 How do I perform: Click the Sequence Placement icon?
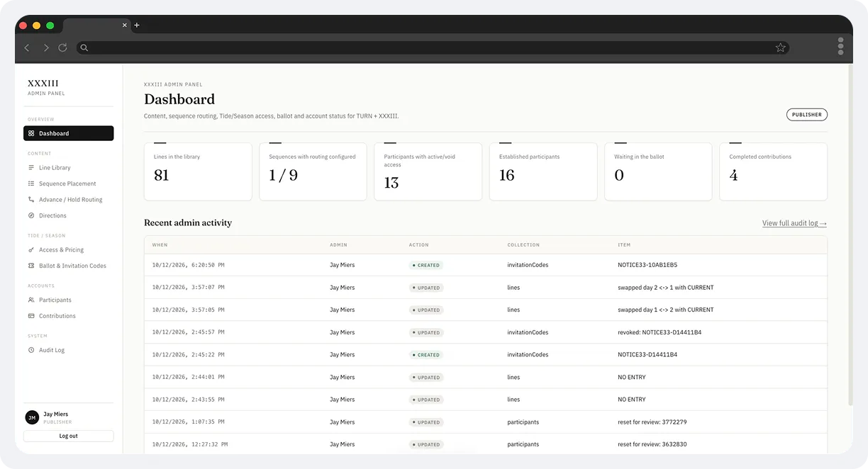click(x=31, y=183)
